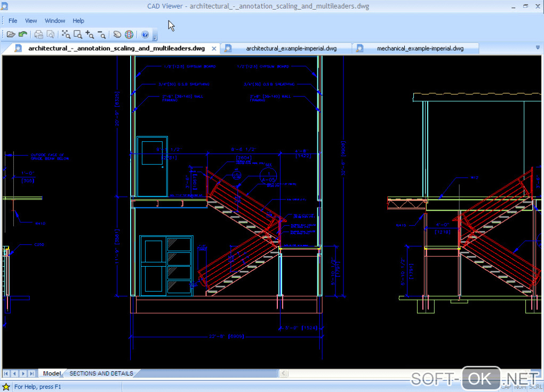Click the 3D Orbit globe icon

[x=129, y=34]
